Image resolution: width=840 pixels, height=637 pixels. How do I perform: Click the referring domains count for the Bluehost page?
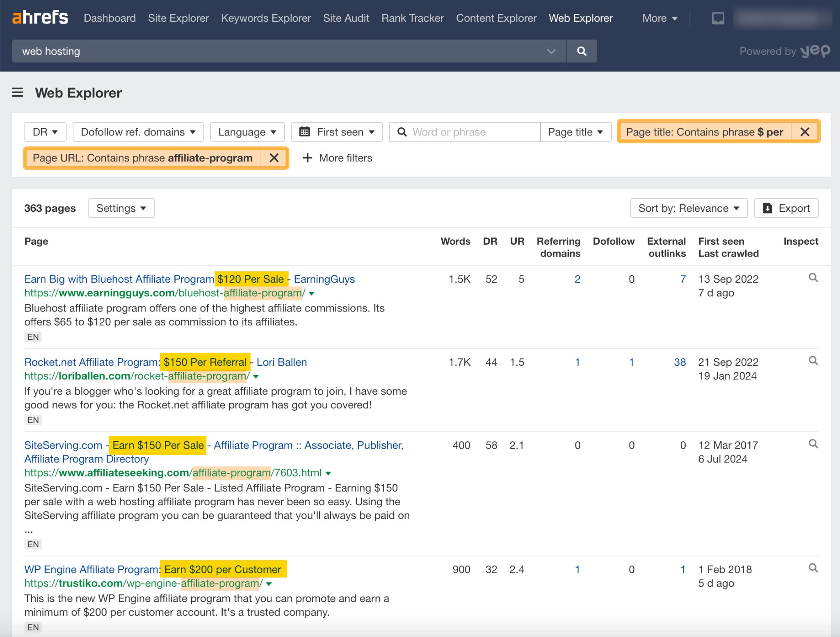pos(577,279)
